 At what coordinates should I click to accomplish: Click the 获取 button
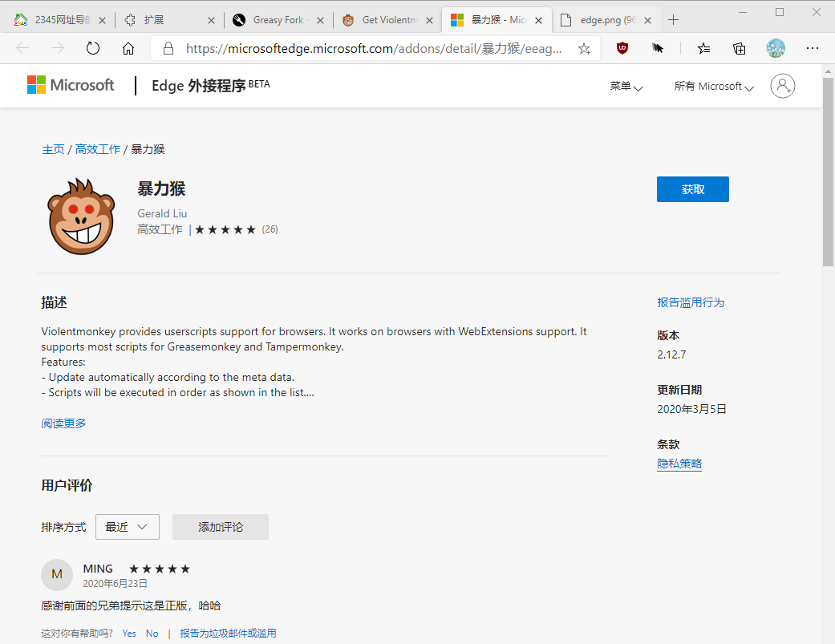693,189
